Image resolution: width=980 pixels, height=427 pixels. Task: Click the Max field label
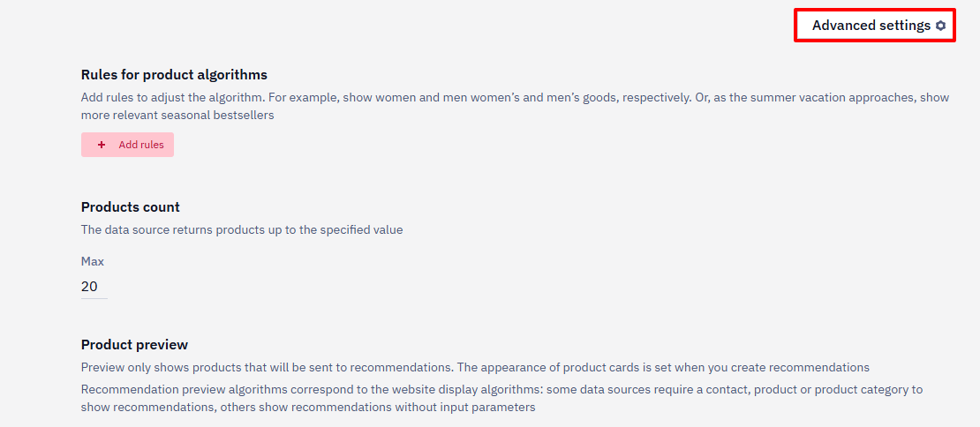pyautogui.click(x=93, y=261)
